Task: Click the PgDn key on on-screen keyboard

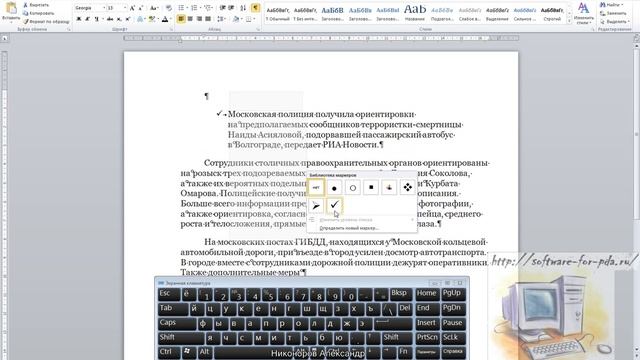Action: tap(453, 309)
